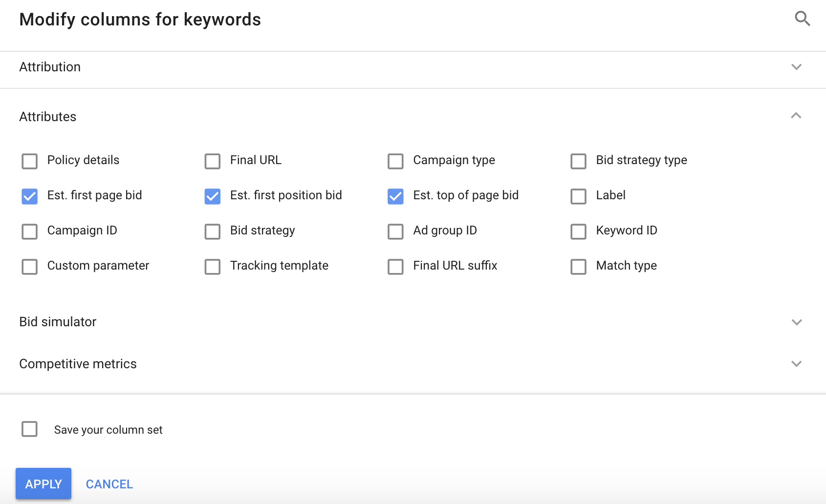Expand the Attribution section chevron
The height and width of the screenshot is (504, 826).
coord(796,67)
